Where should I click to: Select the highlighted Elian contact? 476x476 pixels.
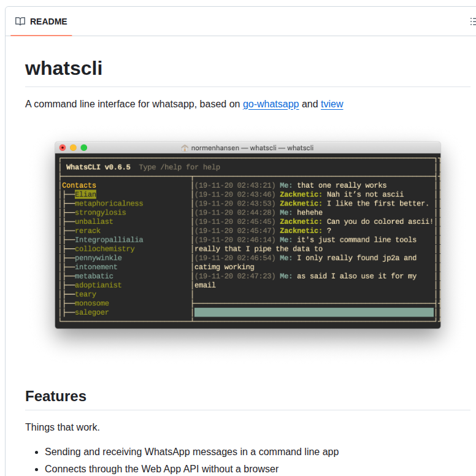(x=85, y=194)
